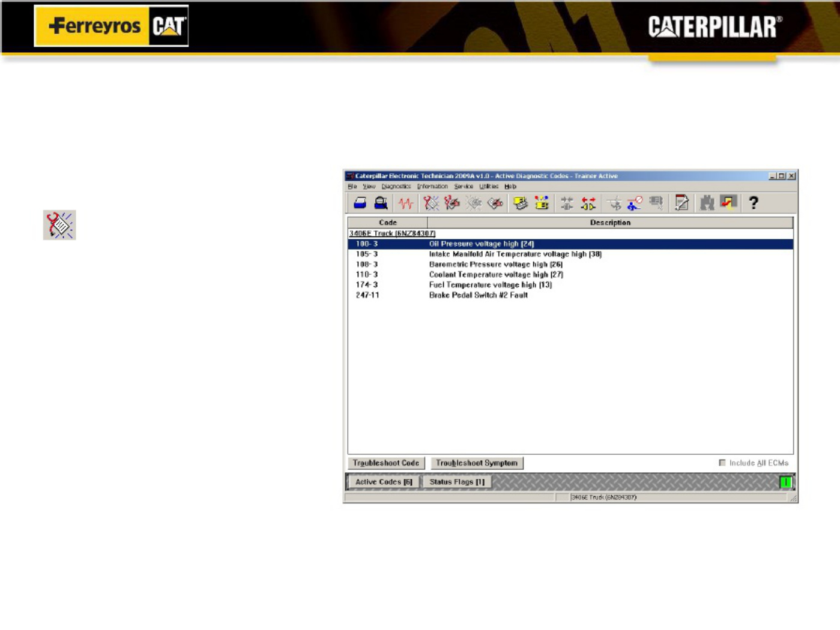840x630 pixels.
Task: Click the gray Connect plugs icon
Action: (x=567, y=203)
